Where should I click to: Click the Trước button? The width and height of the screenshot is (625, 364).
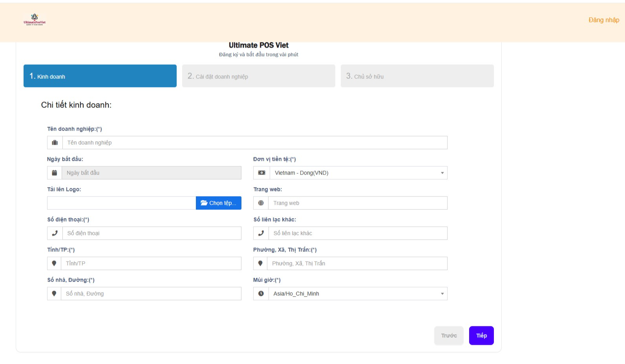(x=449, y=336)
